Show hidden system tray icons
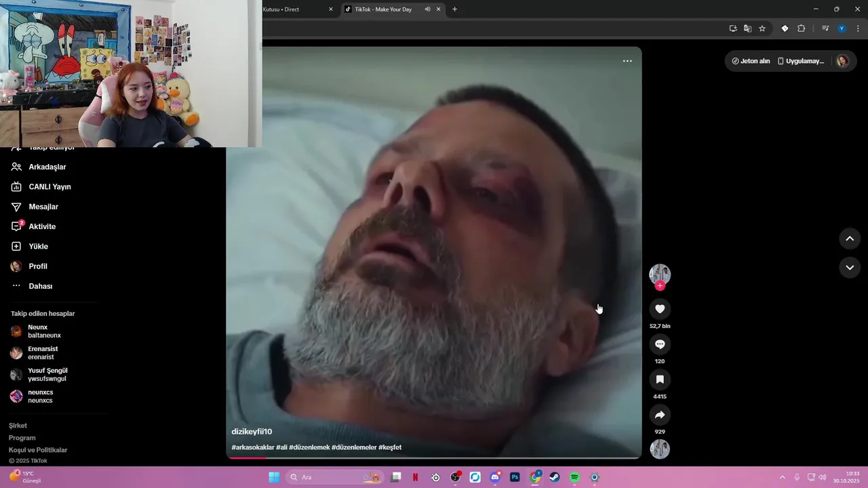This screenshot has width=868, height=488. point(782,477)
